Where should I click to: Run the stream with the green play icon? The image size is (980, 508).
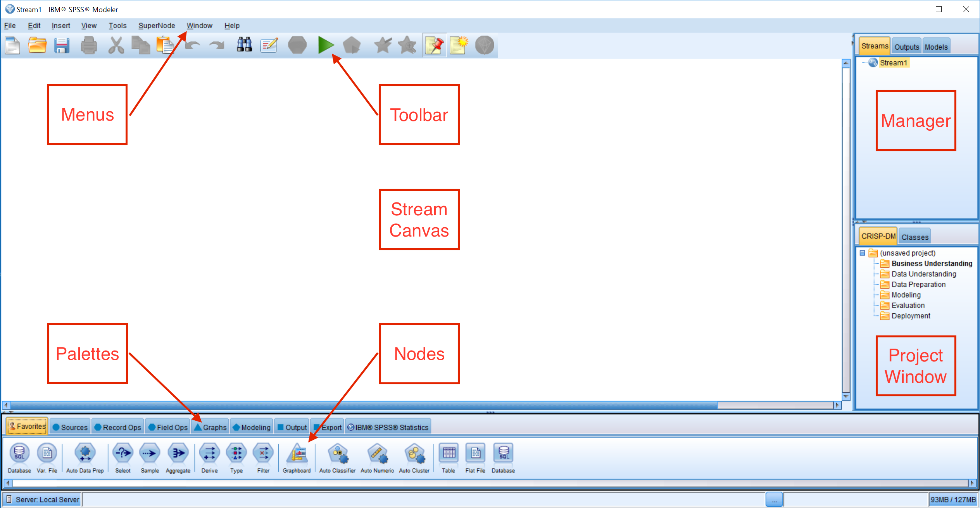coord(326,45)
